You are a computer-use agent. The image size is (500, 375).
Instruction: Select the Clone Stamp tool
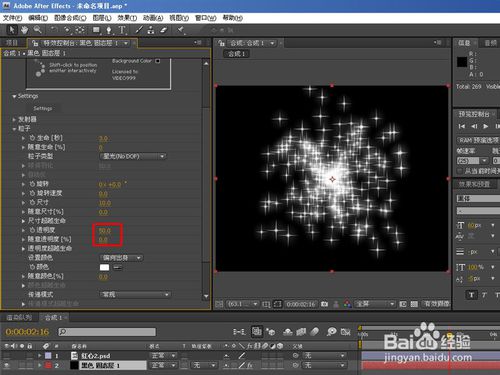coord(151,30)
